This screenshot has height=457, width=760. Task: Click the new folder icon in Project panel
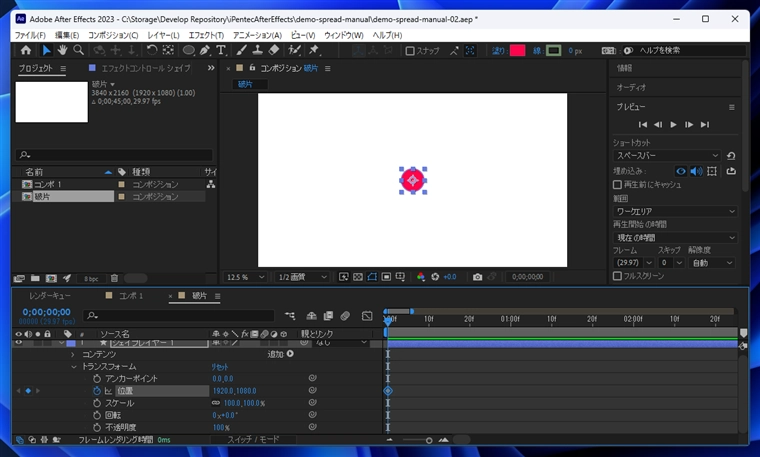click(x=35, y=278)
